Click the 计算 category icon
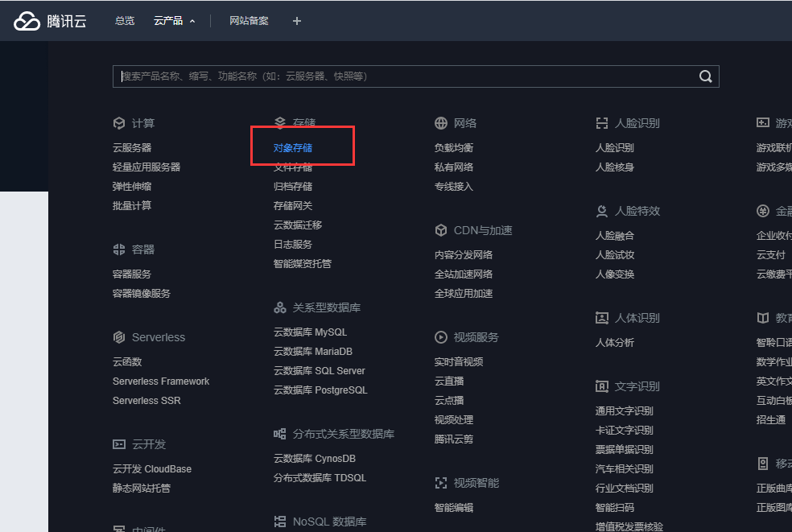 [118, 123]
